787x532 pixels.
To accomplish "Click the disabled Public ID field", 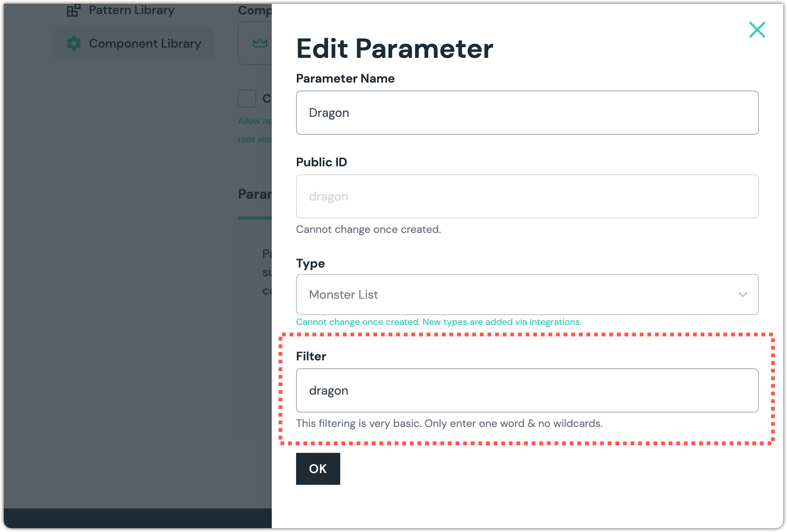I will tap(527, 196).
